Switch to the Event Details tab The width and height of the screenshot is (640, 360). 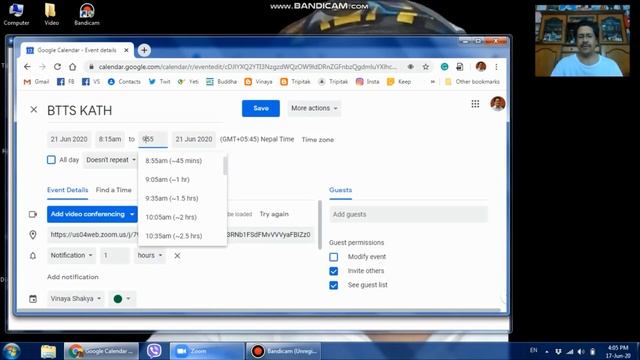(x=67, y=190)
